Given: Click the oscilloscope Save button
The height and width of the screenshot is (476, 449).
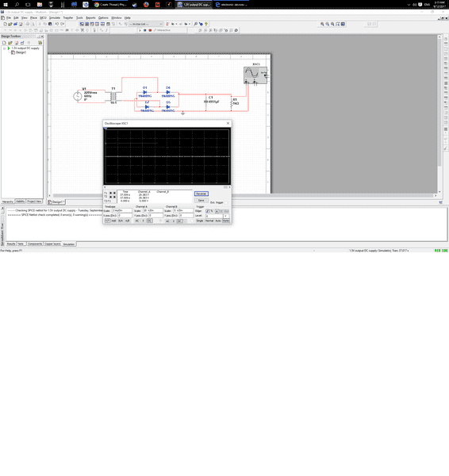Looking at the screenshot, I should 201,201.
